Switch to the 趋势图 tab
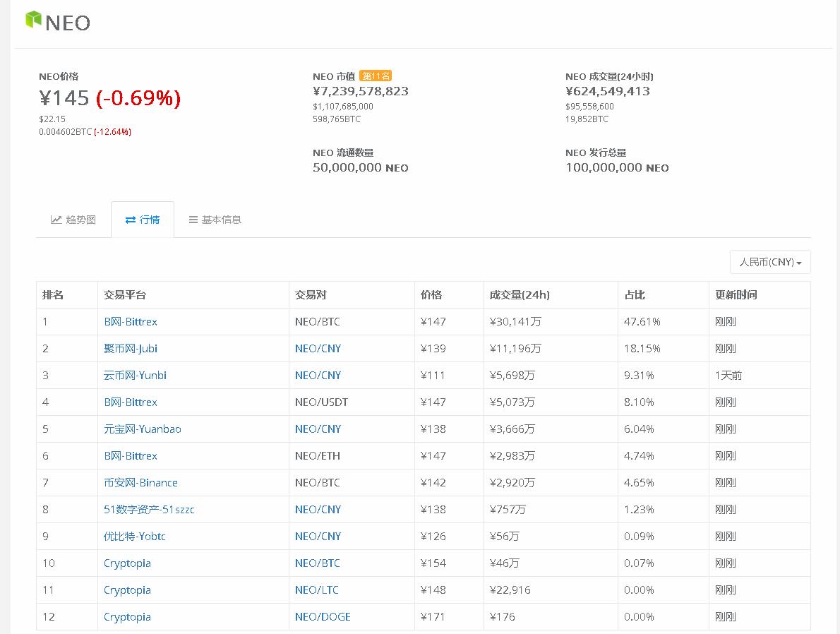This screenshot has width=840, height=634. (73, 220)
